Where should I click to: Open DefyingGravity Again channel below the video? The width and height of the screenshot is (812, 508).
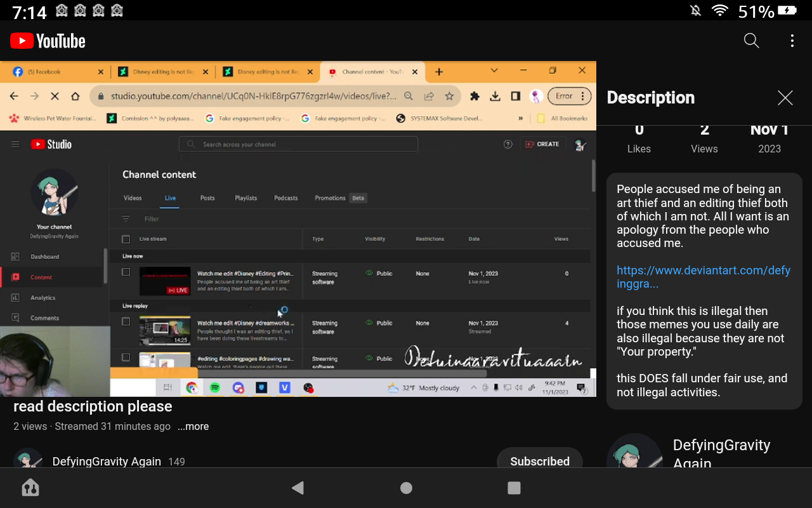coord(107,461)
